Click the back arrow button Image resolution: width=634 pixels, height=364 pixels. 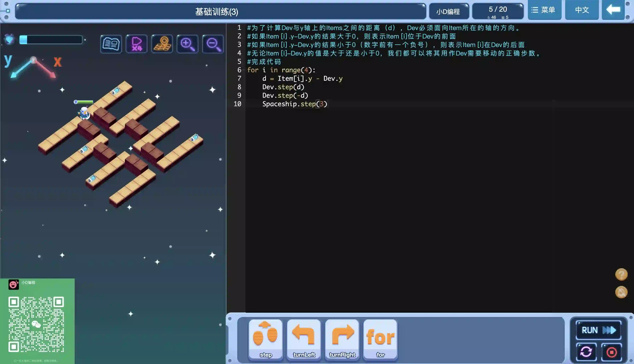(613, 10)
